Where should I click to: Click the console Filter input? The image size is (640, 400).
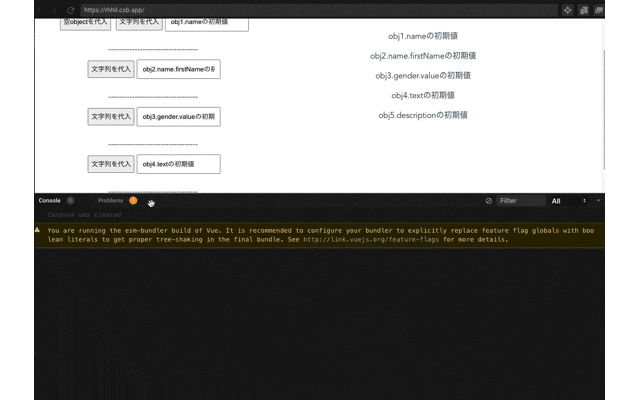pos(521,201)
